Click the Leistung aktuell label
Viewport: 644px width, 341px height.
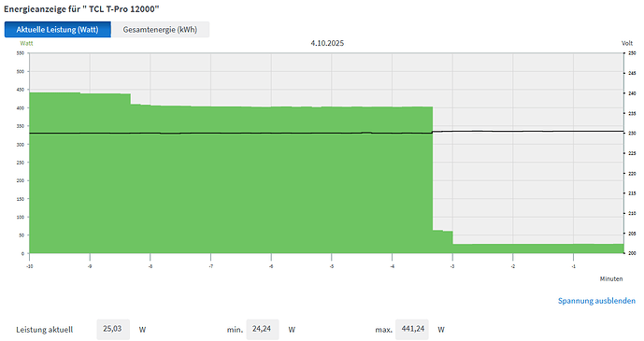tap(44, 330)
